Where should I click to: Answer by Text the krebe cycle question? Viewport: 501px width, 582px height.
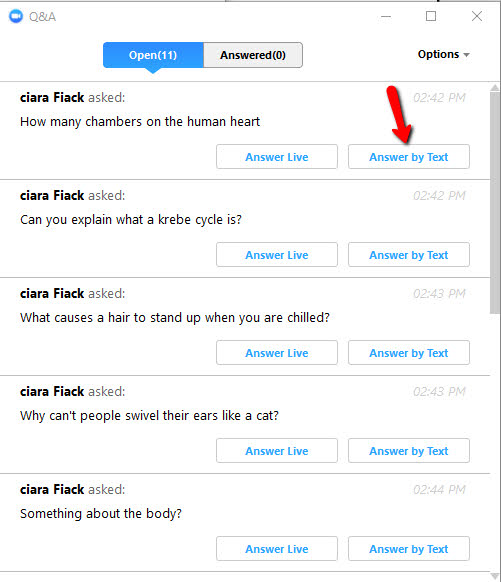(409, 255)
